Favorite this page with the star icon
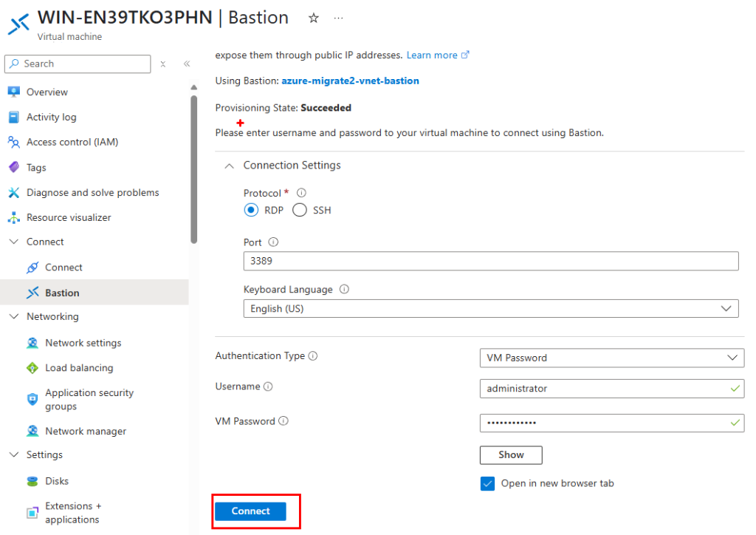Viewport: 756px width, 535px height. point(314,18)
